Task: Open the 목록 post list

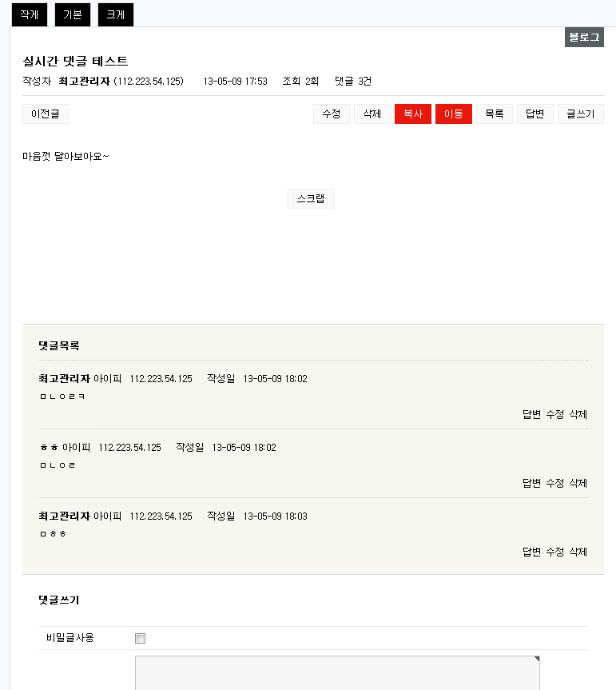Action: (495, 114)
